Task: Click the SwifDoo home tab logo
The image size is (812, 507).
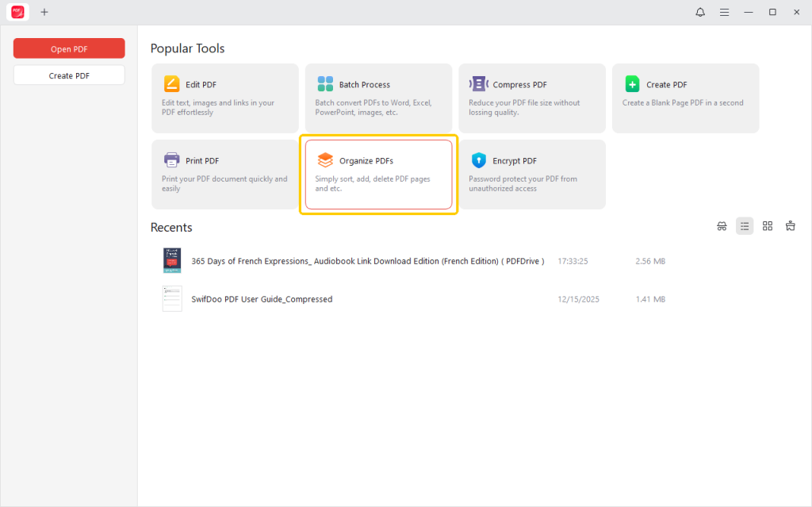Action: (x=17, y=12)
